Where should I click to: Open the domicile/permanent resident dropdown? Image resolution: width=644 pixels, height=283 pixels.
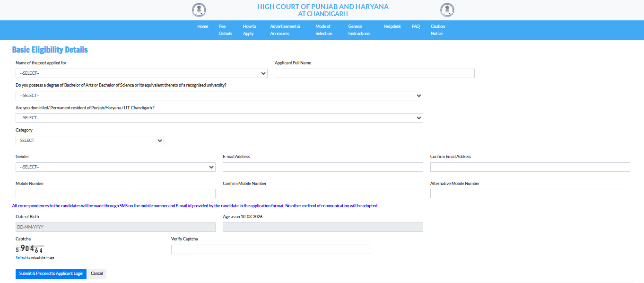coord(219,117)
